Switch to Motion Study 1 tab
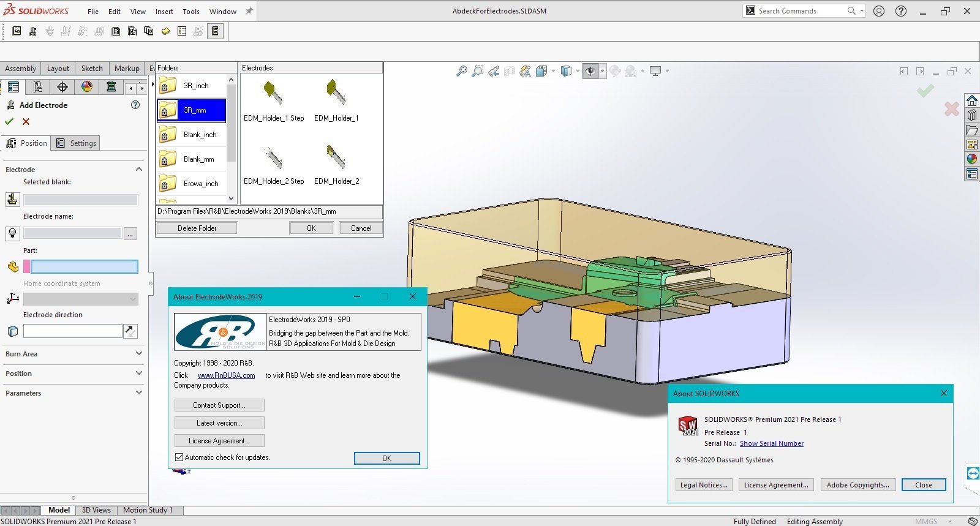980x526 pixels. (x=148, y=510)
